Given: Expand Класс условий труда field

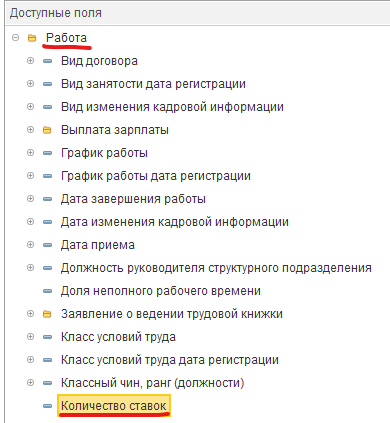Looking at the screenshot, I should [30, 337].
